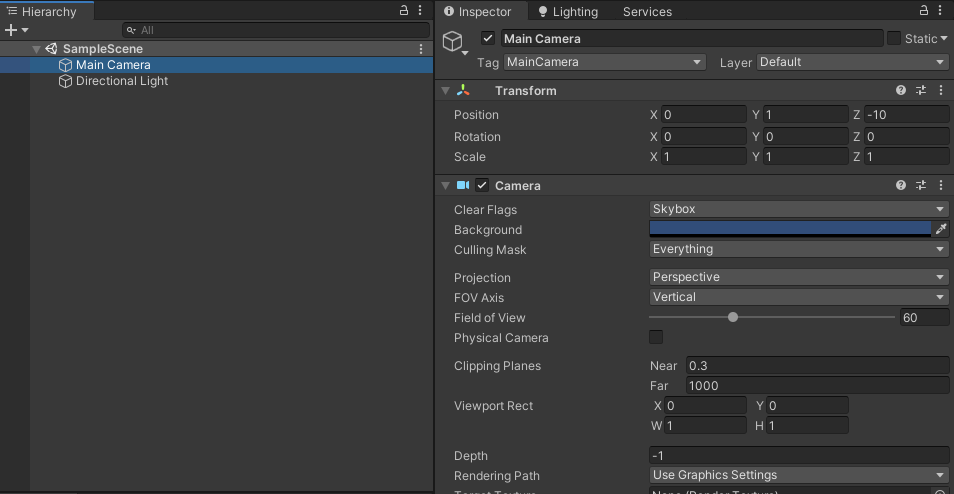Open the Rendering Path dropdown
The width and height of the screenshot is (954, 494).
(799, 475)
